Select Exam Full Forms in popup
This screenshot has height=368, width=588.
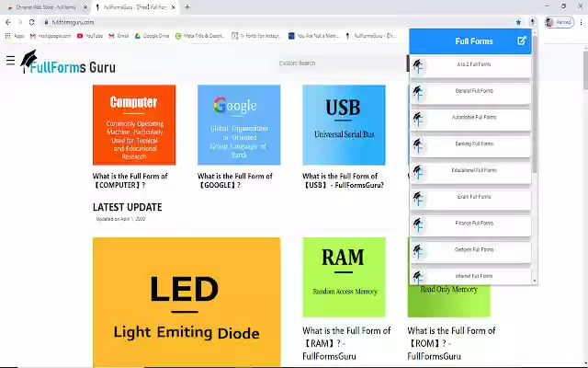pyautogui.click(x=470, y=199)
